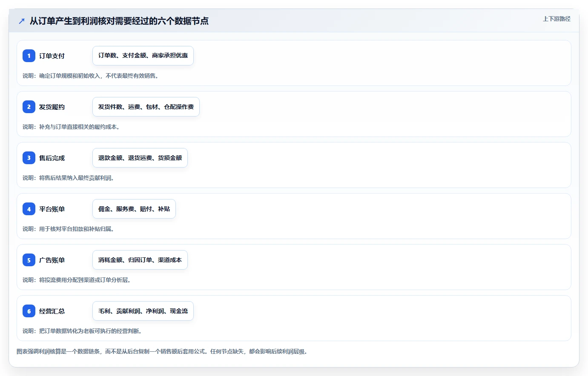Image resolution: width=588 pixels, height=376 pixels.
Task: Select the 发货履约 node label
Action: tap(52, 107)
